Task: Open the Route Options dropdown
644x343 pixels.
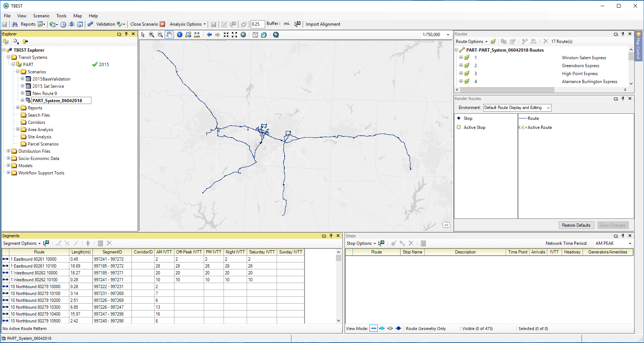Action: (471, 41)
